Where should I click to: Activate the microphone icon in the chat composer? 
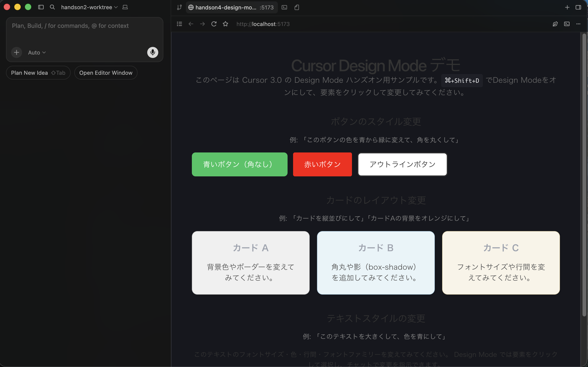coord(153,52)
